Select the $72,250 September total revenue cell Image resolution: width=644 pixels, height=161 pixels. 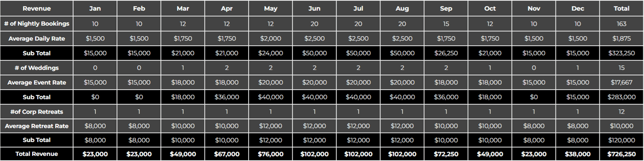click(446, 154)
